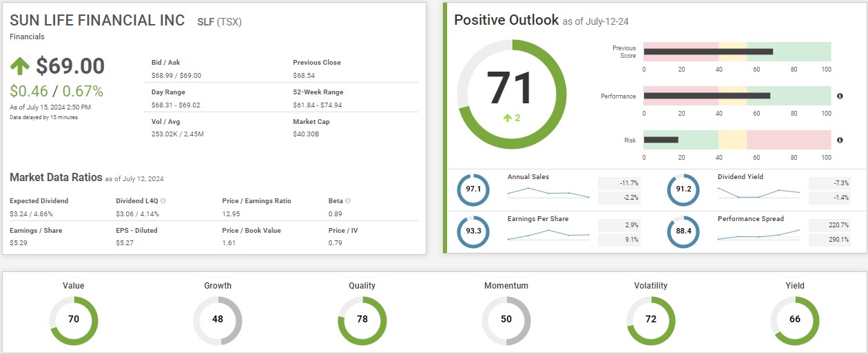Click the Dividend L4Q value $3.06 / 4.14%
Screen dimensions: 868x354
138,214
